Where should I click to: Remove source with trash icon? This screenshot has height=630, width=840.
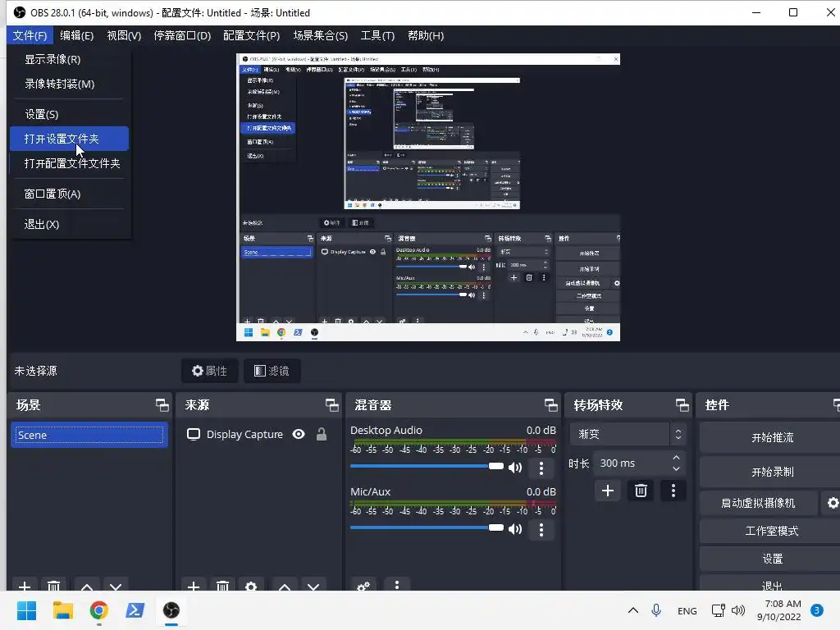click(x=222, y=586)
